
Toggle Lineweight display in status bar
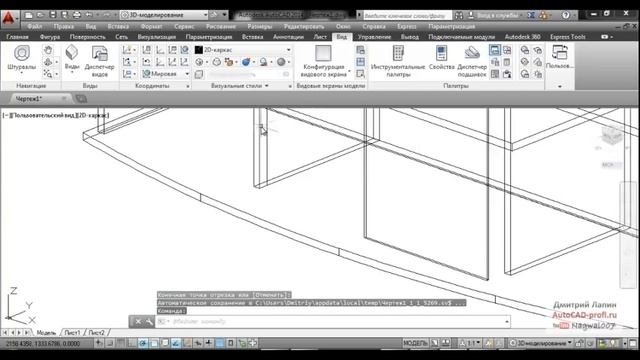pos(209,343)
